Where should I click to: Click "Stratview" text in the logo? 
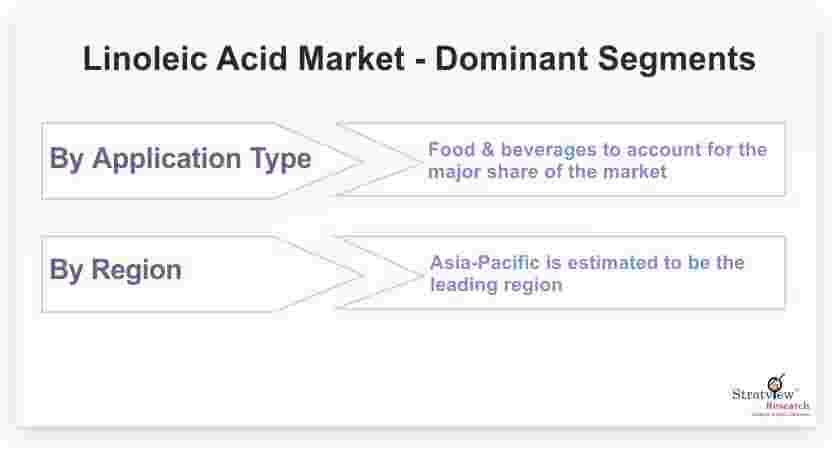coord(763,395)
